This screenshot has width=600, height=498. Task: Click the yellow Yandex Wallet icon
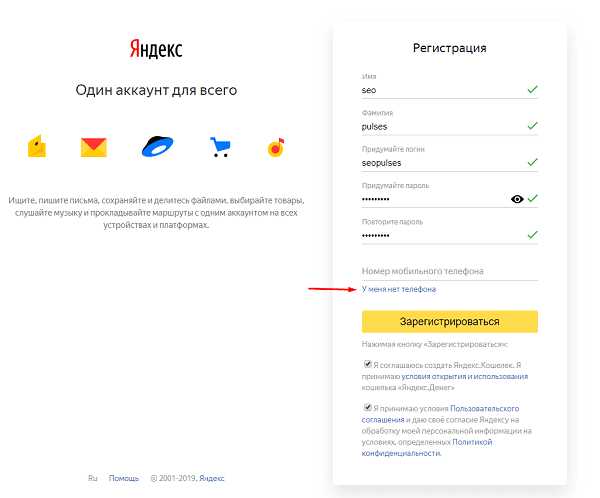click(37, 146)
